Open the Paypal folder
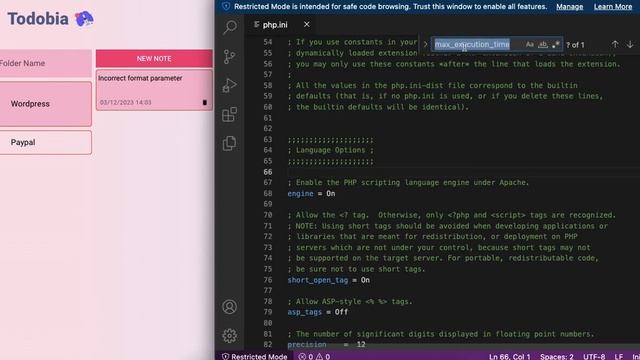The width and height of the screenshot is (640, 360). pos(45,142)
